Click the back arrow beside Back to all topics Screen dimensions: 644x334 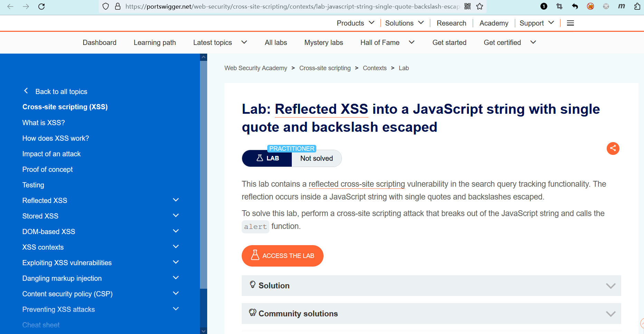tap(26, 91)
